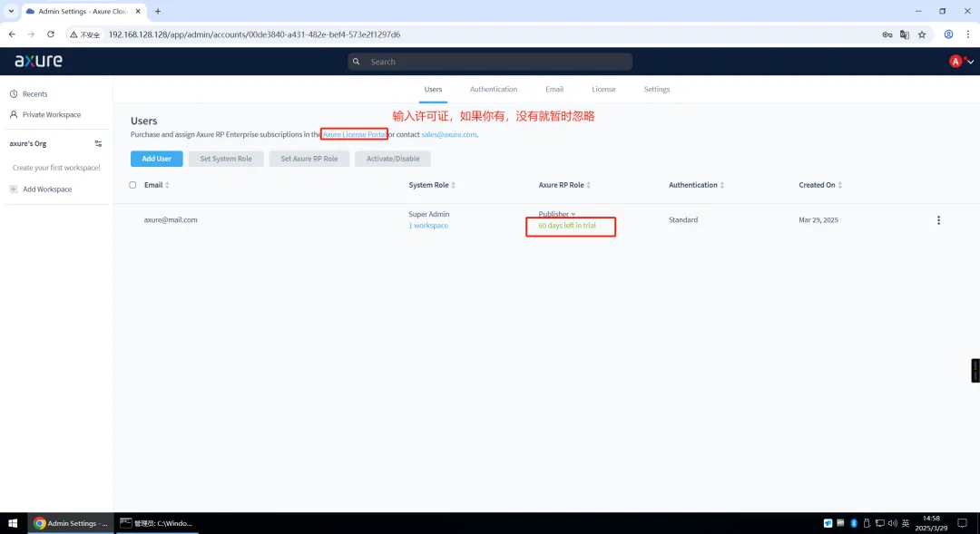
Task: Click the Mar 29, 2025 date cell
Action: pyautogui.click(x=818, y=219)
